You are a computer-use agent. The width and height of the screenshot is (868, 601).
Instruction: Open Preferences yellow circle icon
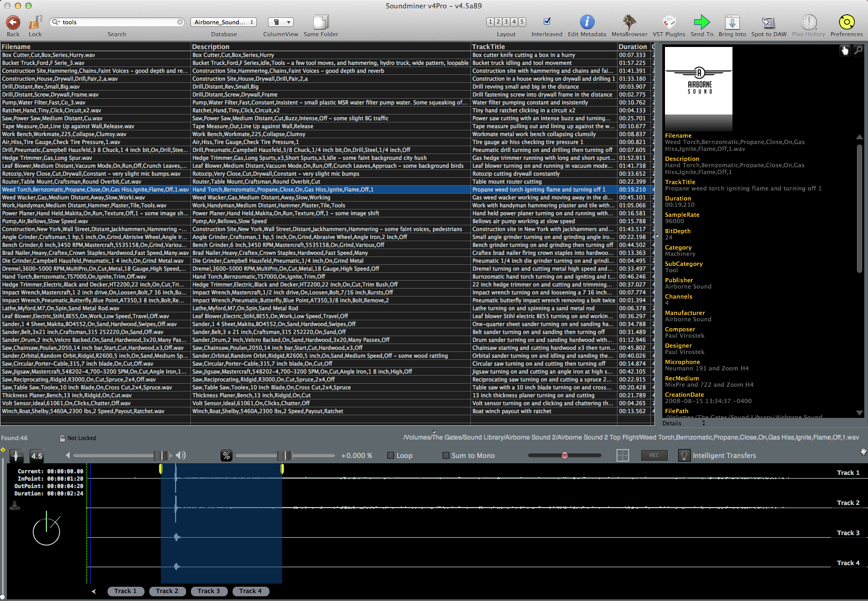[x=846, y=22]
